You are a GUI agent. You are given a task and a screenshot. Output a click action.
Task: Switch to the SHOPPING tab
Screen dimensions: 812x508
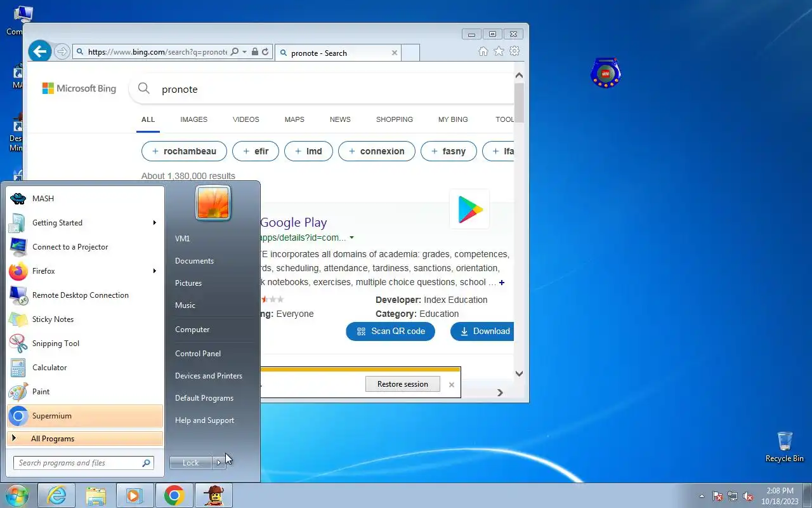coord(395,119)
